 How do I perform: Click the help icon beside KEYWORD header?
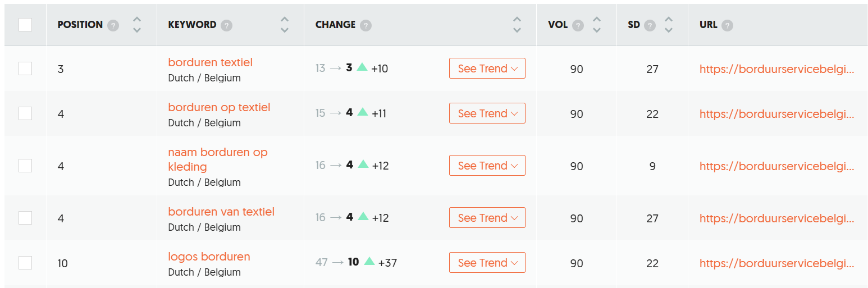tap(226, 25)
